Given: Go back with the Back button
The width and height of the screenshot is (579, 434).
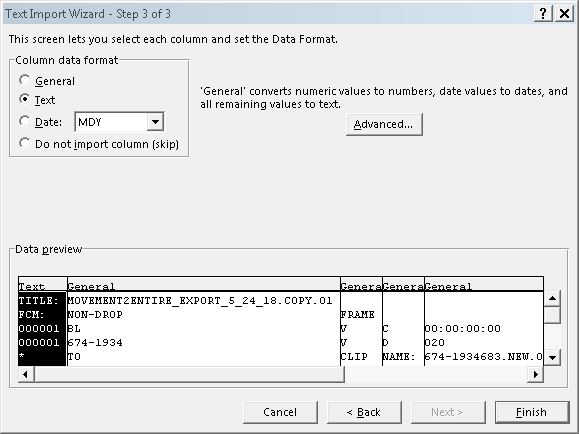Looking at the screenshot, I should coord(364,412).
